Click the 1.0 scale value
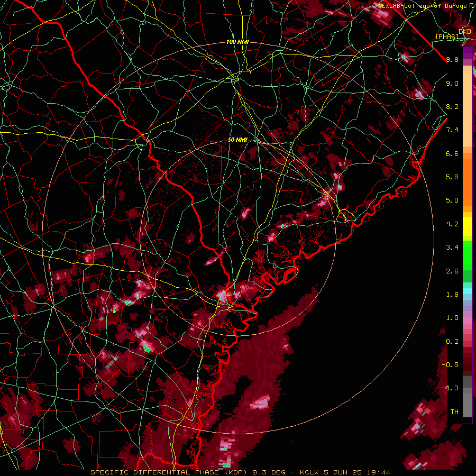 click(452, 318)
